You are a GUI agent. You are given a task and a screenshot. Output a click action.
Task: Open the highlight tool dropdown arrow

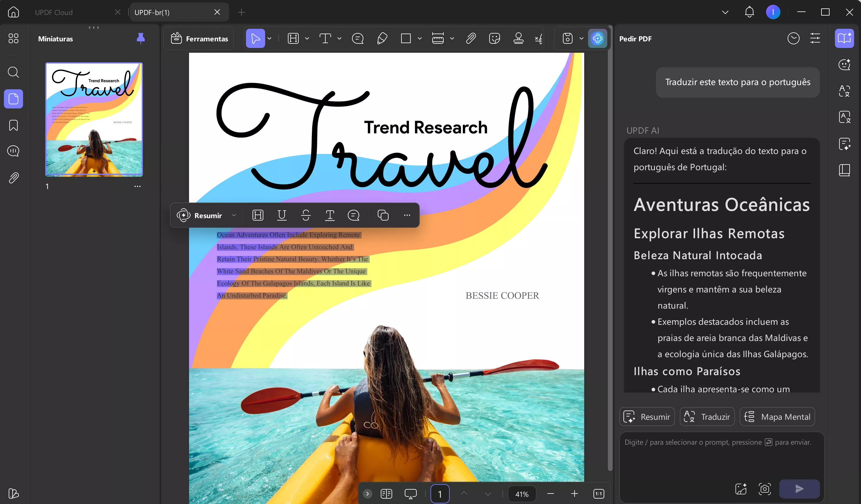tap(307, 38)
